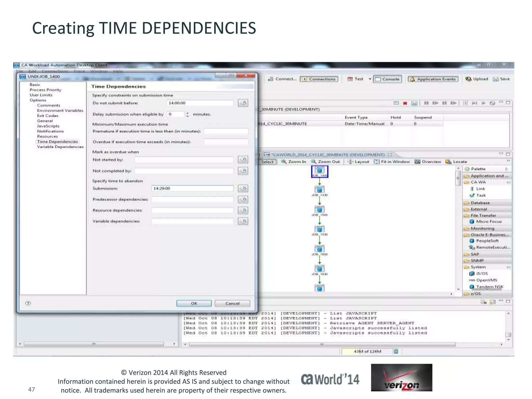Select JOB_1500 node in workflow
This screenshot has height=399, width=532.
point(320,211)
